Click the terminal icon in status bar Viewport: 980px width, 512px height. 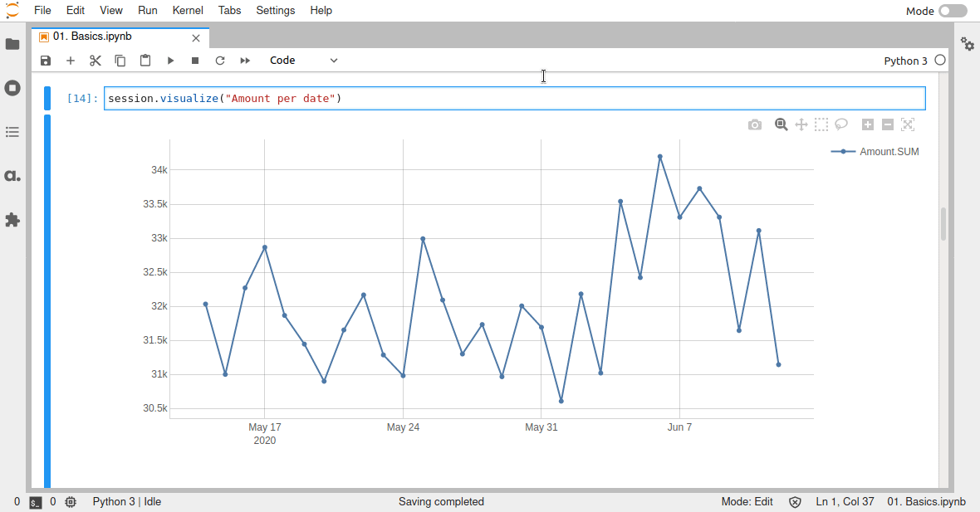pos(36,502)
